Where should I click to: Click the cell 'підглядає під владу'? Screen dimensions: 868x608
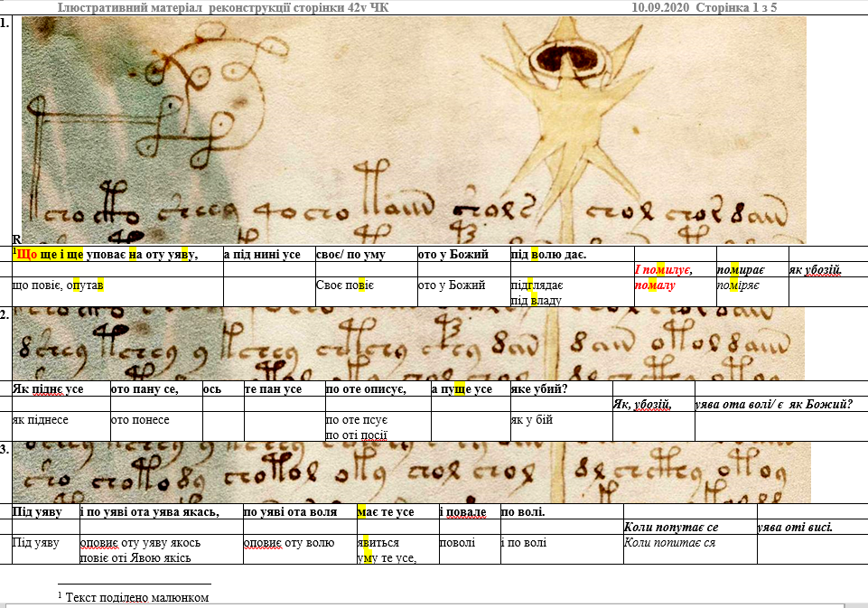[x=573, y=292]
